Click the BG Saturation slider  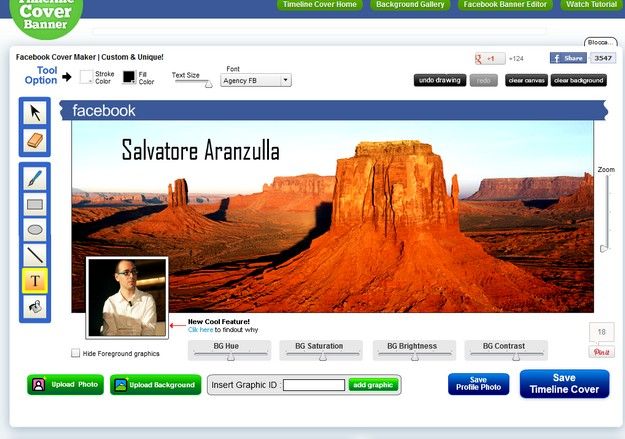pos(321,354)
